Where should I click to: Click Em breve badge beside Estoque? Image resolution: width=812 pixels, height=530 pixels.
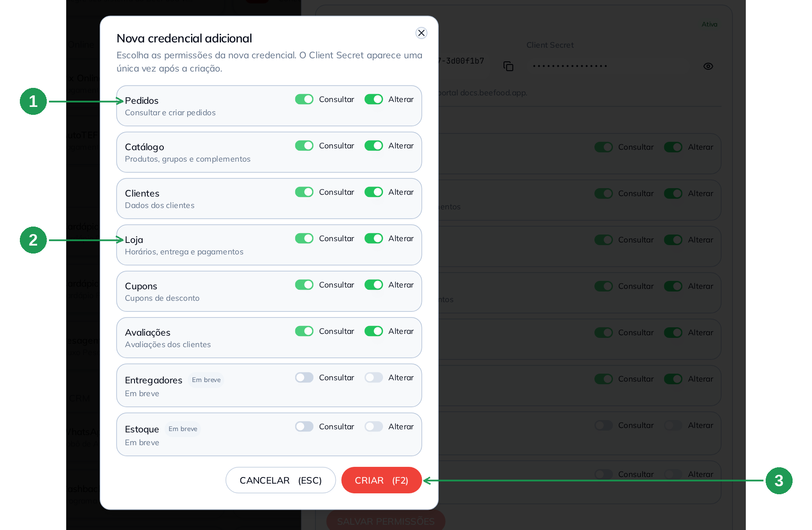tap(183, 429)
